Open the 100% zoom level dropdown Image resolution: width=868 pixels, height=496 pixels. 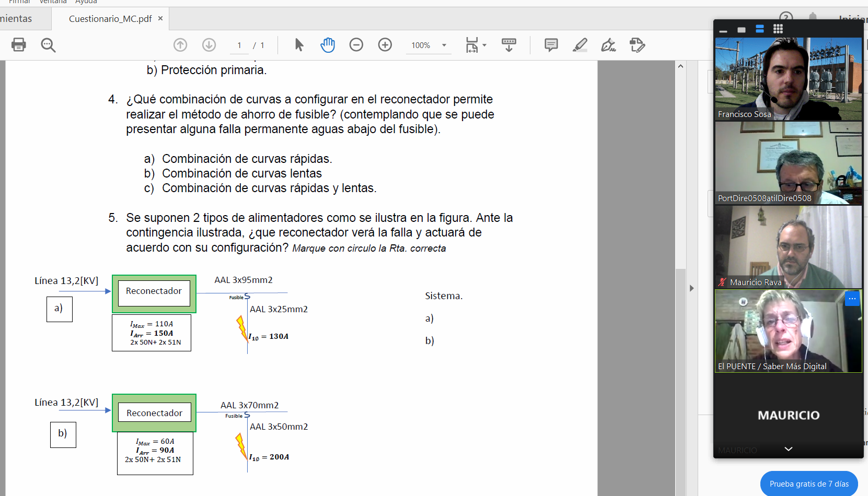pyautogui.click(x=444, y=45)
